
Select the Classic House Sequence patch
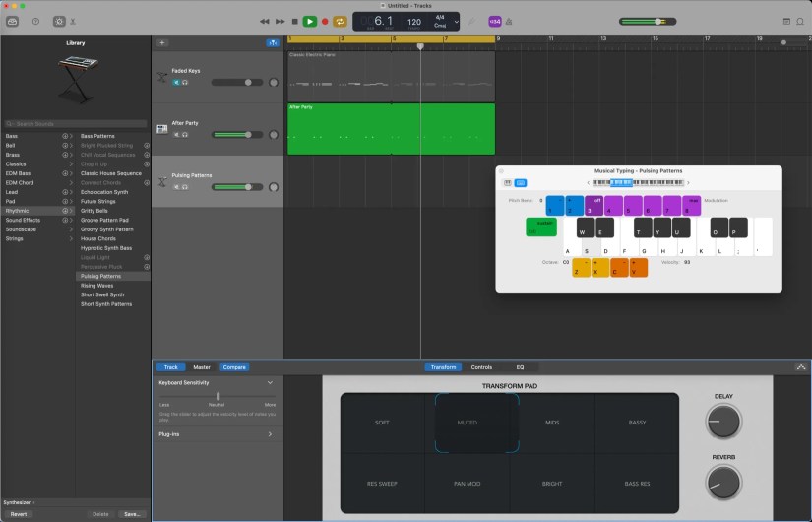click(x=111, y=173)
